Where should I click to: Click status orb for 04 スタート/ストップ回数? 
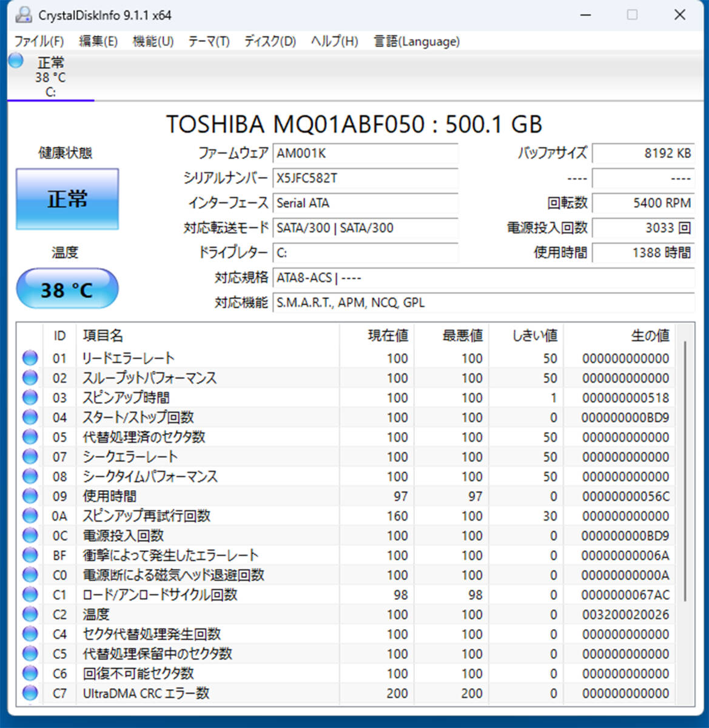[x=30, y=417]
